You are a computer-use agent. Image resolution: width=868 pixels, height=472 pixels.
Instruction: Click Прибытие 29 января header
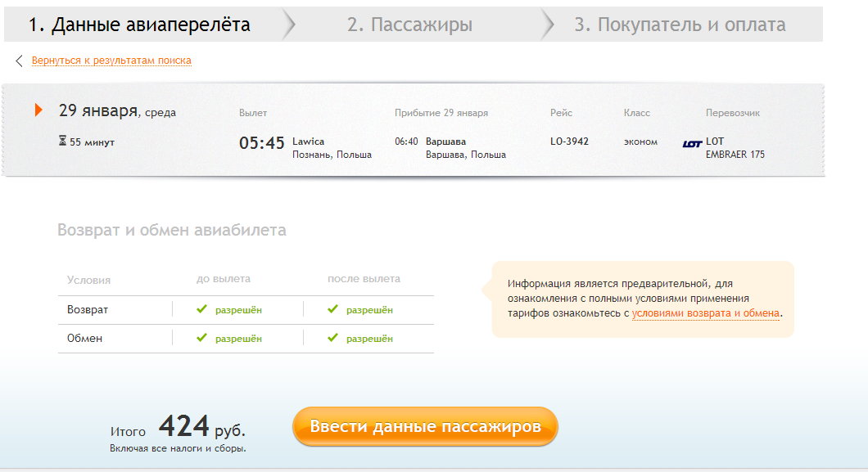[x=441, y=113]
